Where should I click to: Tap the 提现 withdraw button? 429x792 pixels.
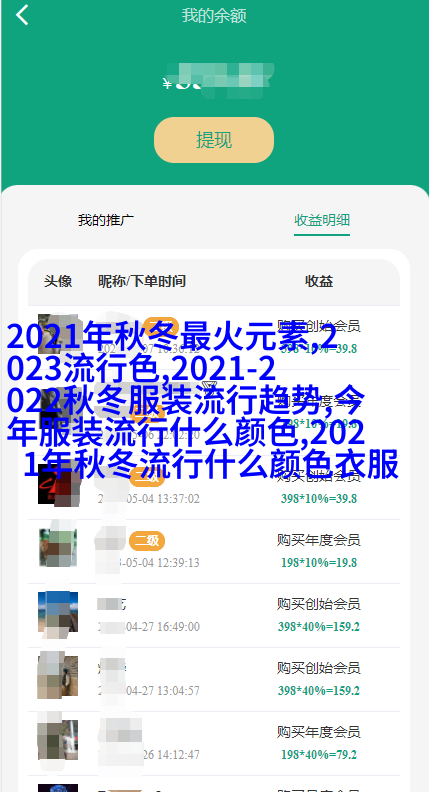click(x=214, y=140)
